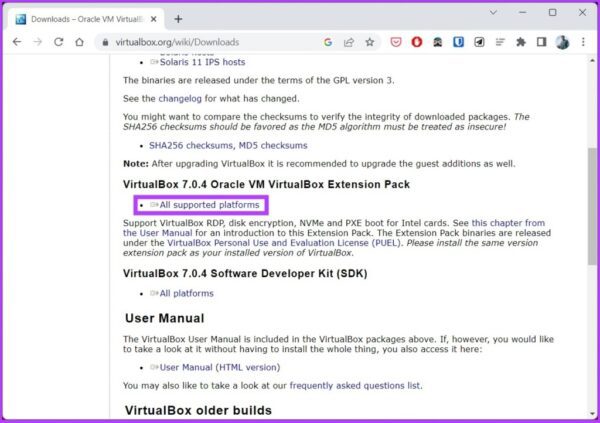Bookmark this page with the star

point(370,42)
